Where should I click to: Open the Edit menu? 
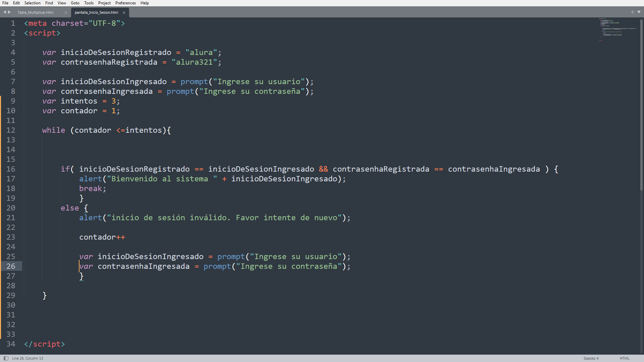click(16, 3)
